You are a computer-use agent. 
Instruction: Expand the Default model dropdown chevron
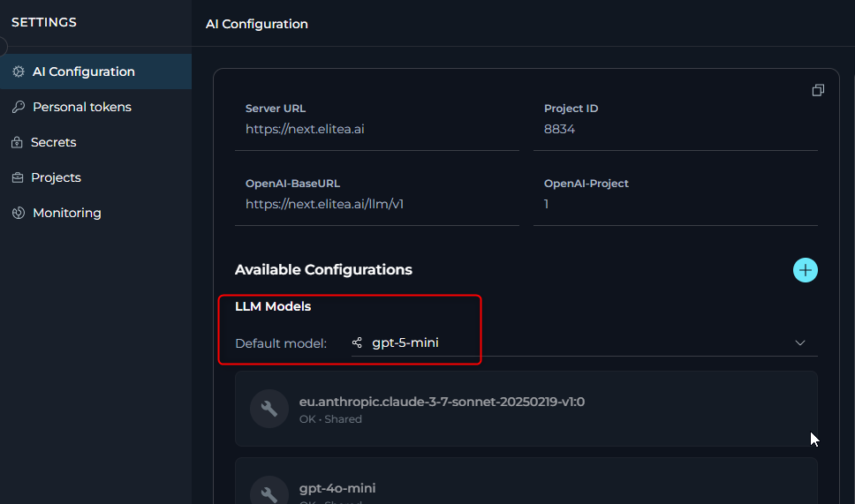[x=799, y=342]
